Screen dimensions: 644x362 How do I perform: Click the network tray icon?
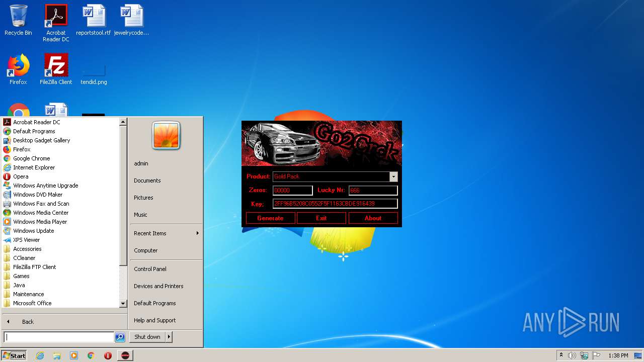click(584, 355)
